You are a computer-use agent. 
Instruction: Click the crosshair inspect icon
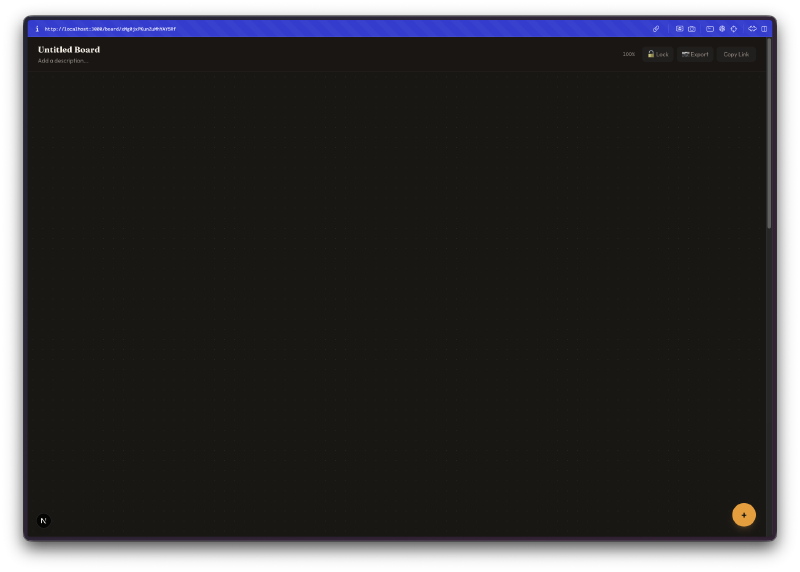click(734, 29)
